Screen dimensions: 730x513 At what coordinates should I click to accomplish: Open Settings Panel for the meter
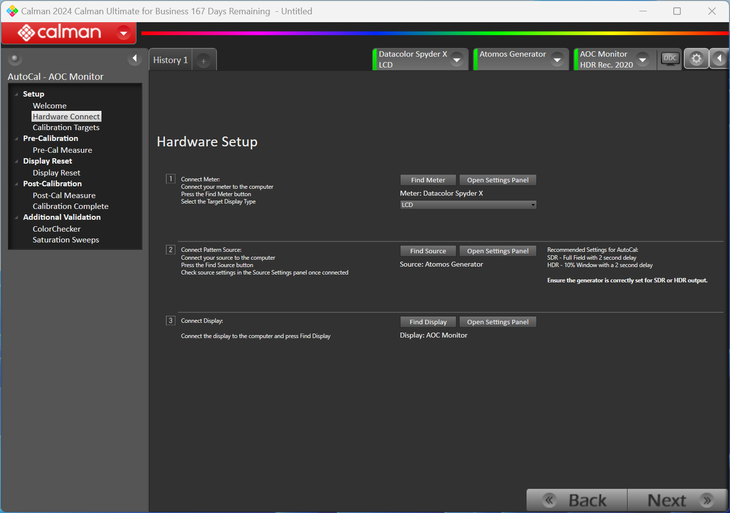coord(498,180)
